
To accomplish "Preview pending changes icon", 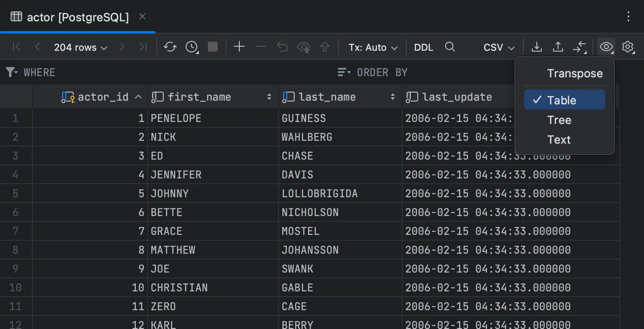I will [304, 47].
